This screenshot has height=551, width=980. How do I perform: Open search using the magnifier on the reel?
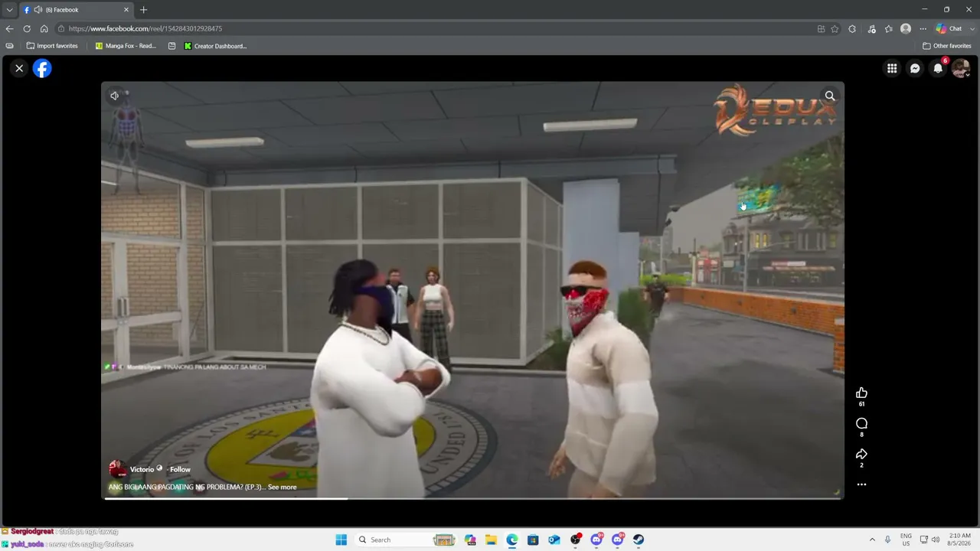point(830,96)
